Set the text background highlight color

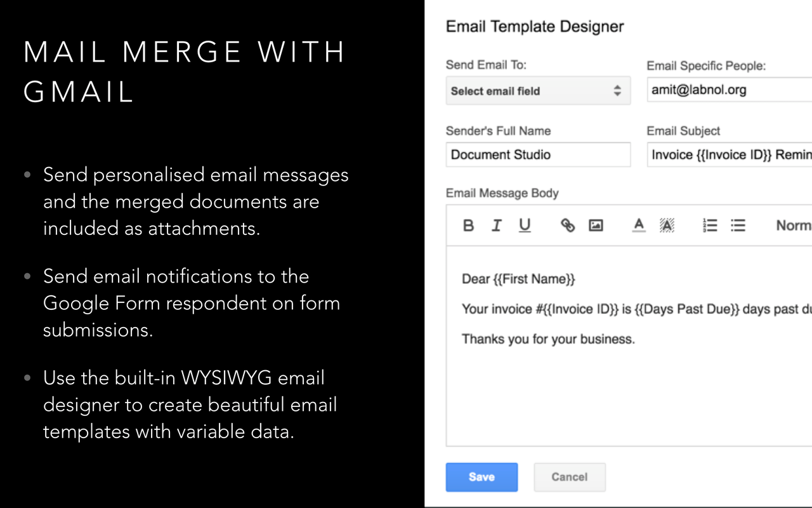click(x=667, y=225)
